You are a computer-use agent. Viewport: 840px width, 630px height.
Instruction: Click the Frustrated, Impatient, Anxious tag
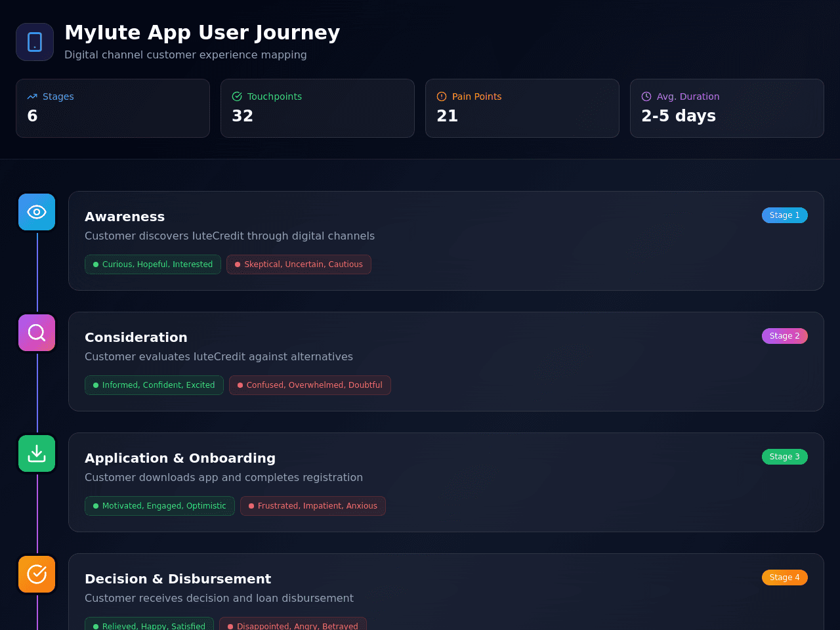pos(313,506)
